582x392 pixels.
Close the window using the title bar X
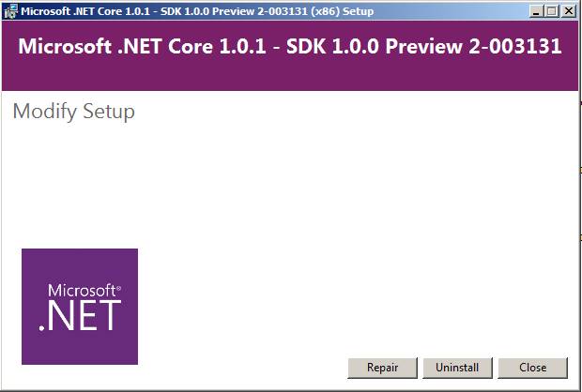tap(567, 11)
